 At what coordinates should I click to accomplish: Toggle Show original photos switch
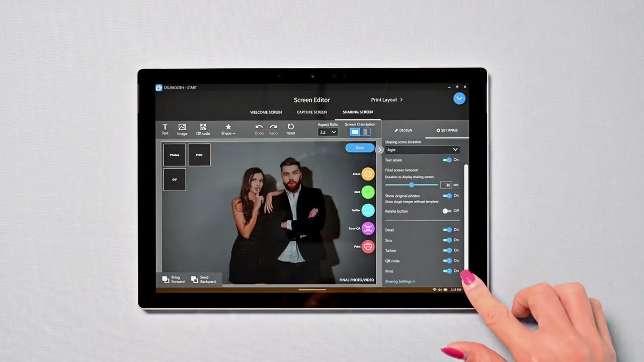click(x=447, y=196)
